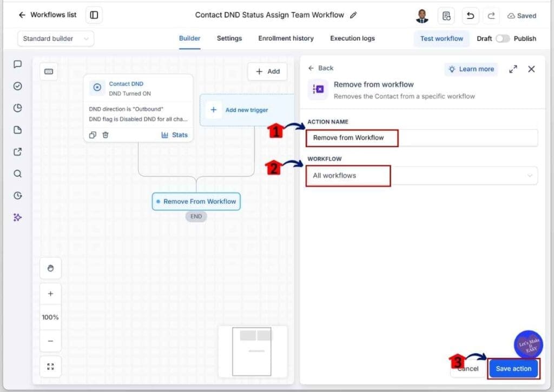This screenshot has width=554, height=392.
Task: Open the clock history sidebar icon
Action: click(x=18, y=196)
